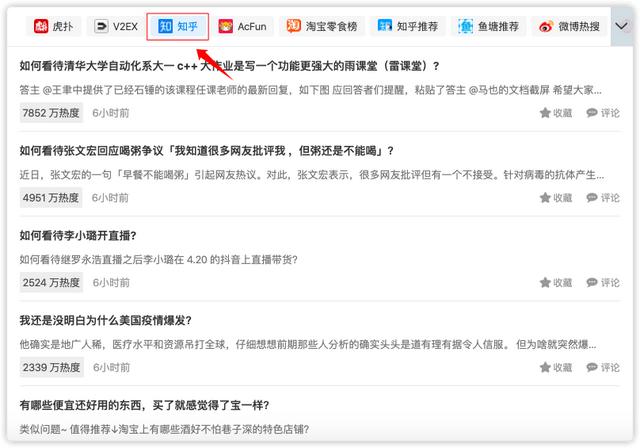Click the 2339 万热度 badge
The width and height of the screenshot is (640, 448).
tap(51, 368)
